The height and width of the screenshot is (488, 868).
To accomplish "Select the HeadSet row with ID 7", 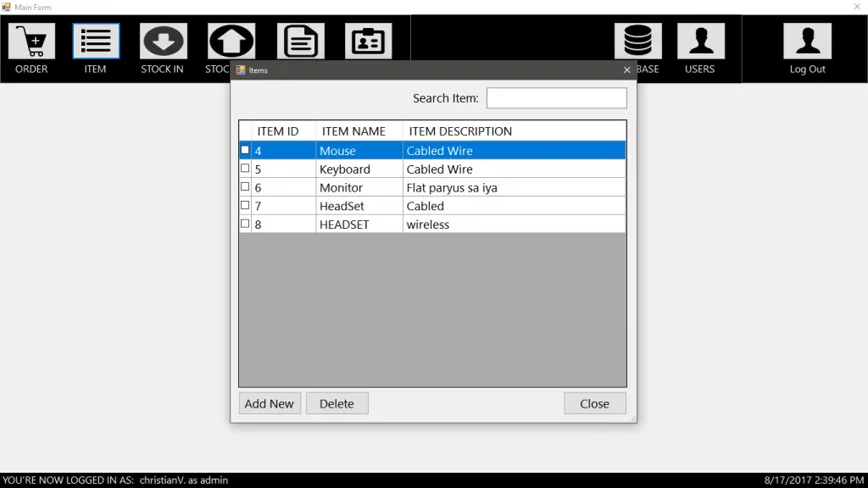I will (x=432, y=206).
